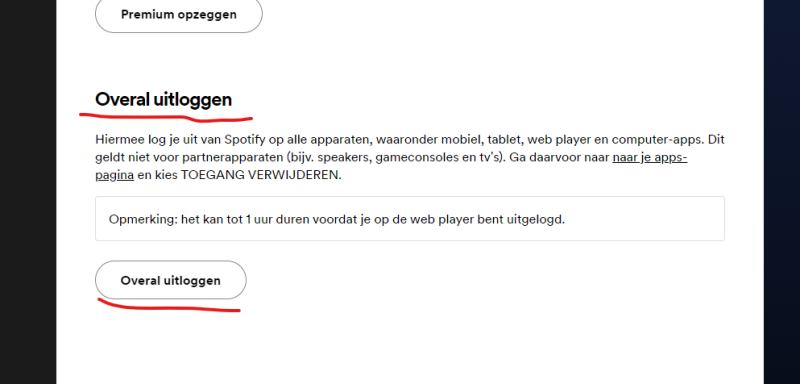Click the 'TOEGANG VERWIJDEREN' text

[261, 175]
